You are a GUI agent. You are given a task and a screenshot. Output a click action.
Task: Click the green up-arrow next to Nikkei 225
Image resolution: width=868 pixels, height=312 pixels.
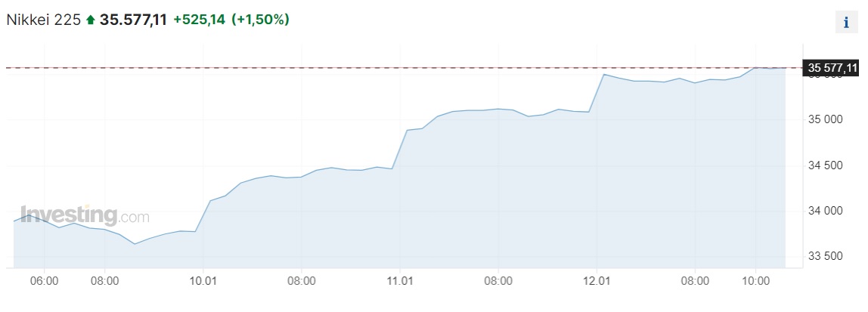click(90, 20)
